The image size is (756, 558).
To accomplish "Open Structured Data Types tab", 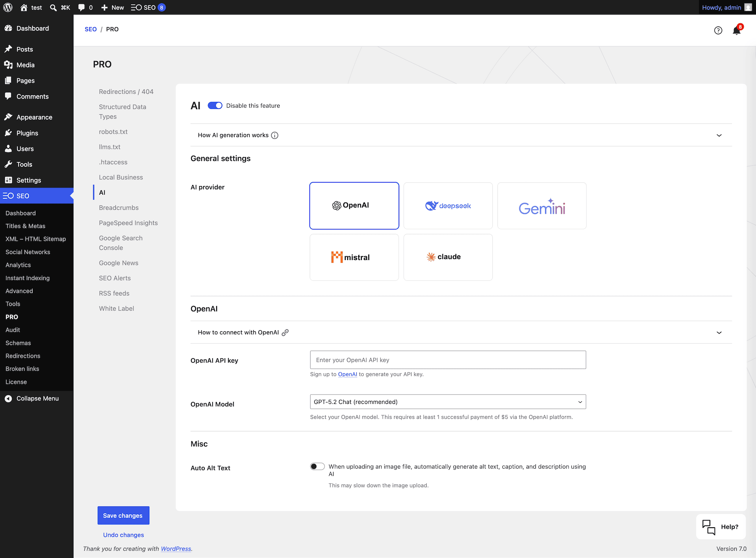I will pos(122,112).
